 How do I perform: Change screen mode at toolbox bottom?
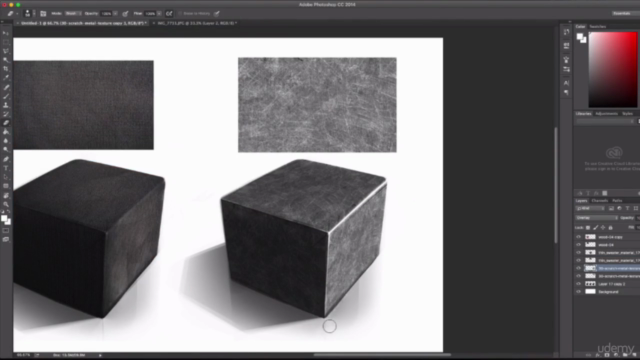click(x=6, y=240)
